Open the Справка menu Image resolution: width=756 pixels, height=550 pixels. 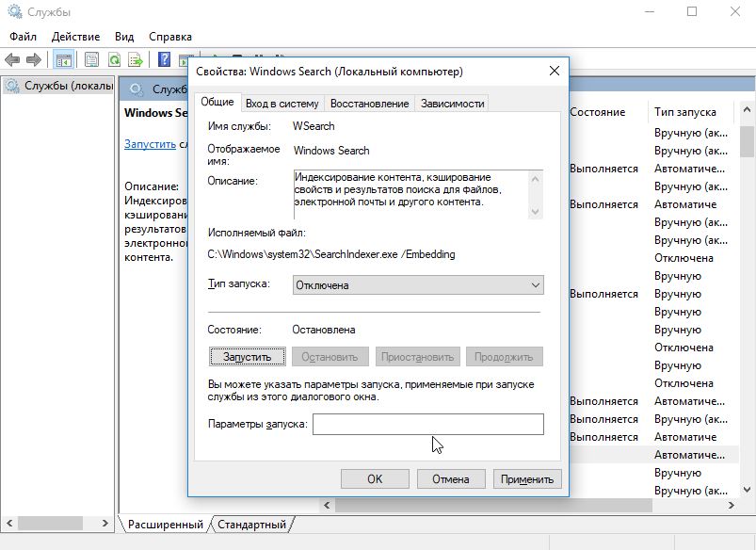click(x=170, y=37)
